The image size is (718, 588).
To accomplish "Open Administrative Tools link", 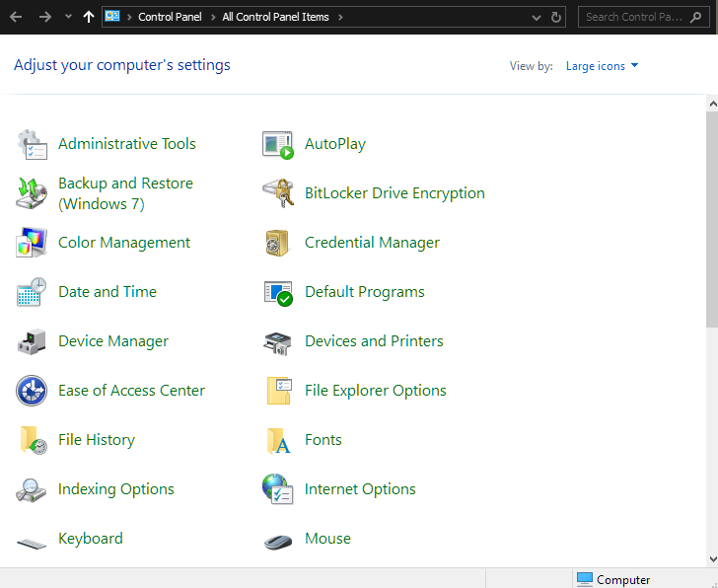I will [127, 144].
